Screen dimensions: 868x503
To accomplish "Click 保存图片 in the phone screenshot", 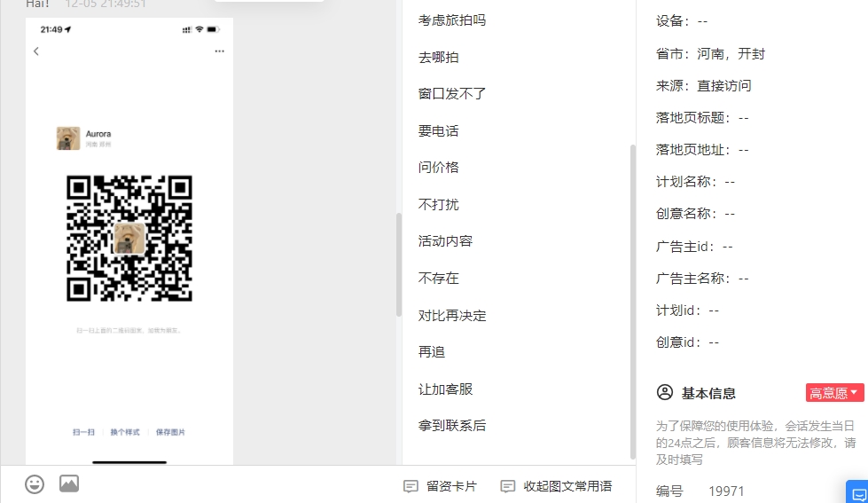I will pyautogui.click(x=170, y=432).
